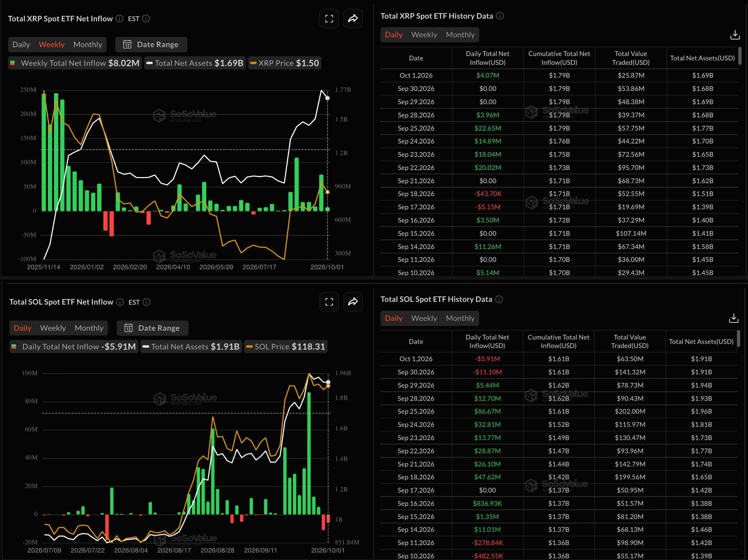The width and height of the screenshot is (748, 560).
Task: Open info icon beside SOL Net Inflow title
Action: pyautogui.click(x=120, y=302)
